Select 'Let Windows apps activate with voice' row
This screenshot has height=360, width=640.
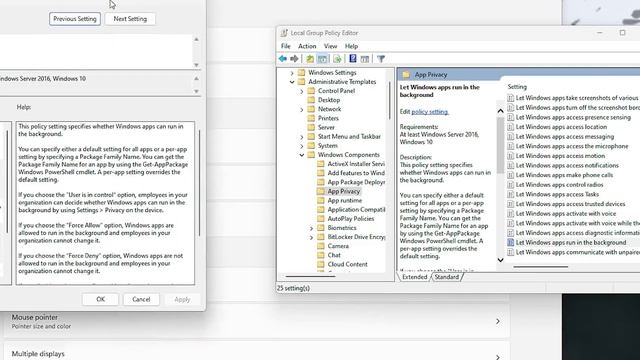coord(566,213)
